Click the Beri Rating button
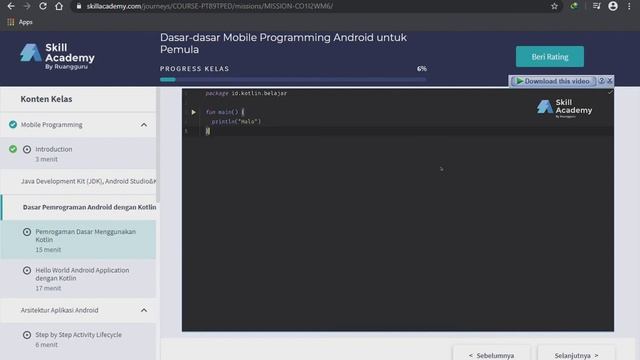640x360 pixels. [x=549, y=56]
